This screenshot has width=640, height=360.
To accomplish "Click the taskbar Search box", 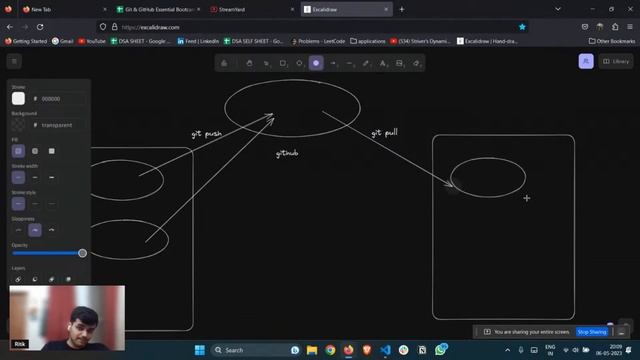I will tap(256, 350).
